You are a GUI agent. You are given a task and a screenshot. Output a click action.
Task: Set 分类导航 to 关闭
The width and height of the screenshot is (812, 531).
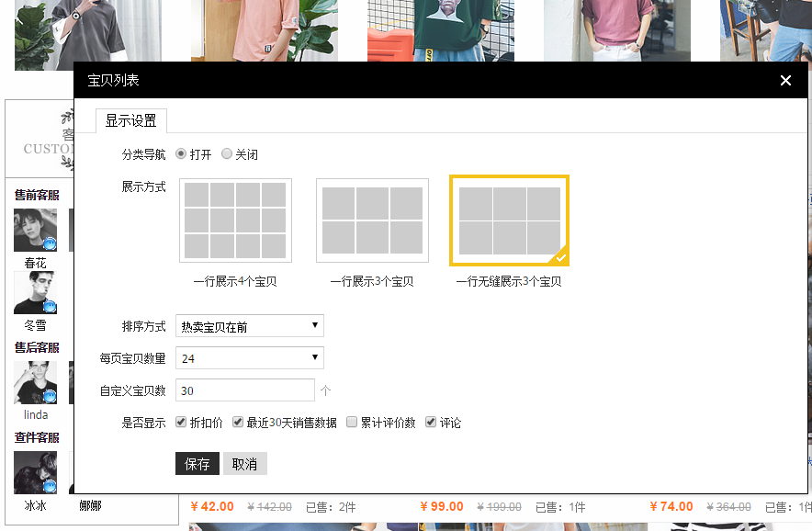[227, 154]
